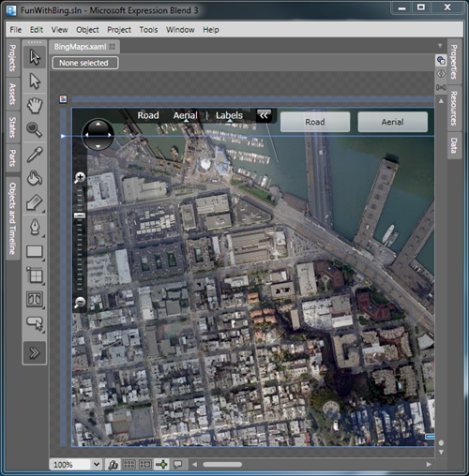Viewport: 469px width, 476px height.
Task: Click the map zoom-out magnifier
Action: coord(80,303)
